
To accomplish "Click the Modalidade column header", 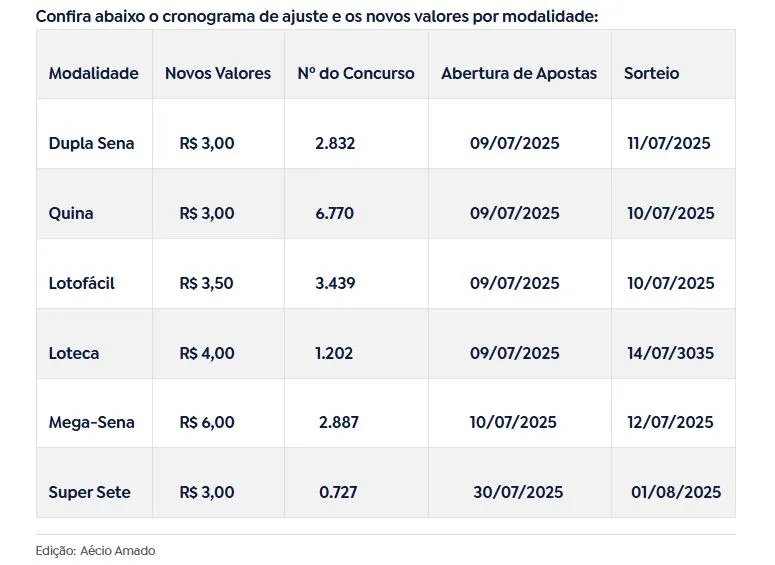I will click(x=93, y=73).
